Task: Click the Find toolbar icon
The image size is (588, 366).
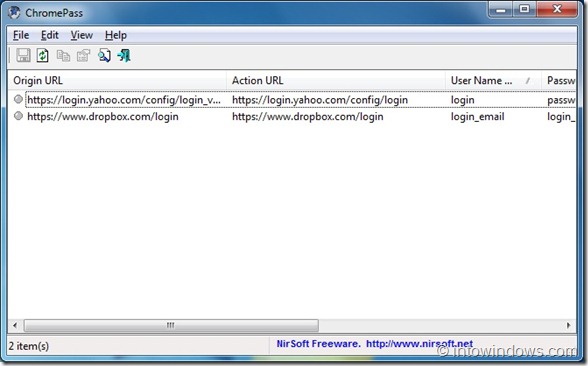Action: point(104,56)
